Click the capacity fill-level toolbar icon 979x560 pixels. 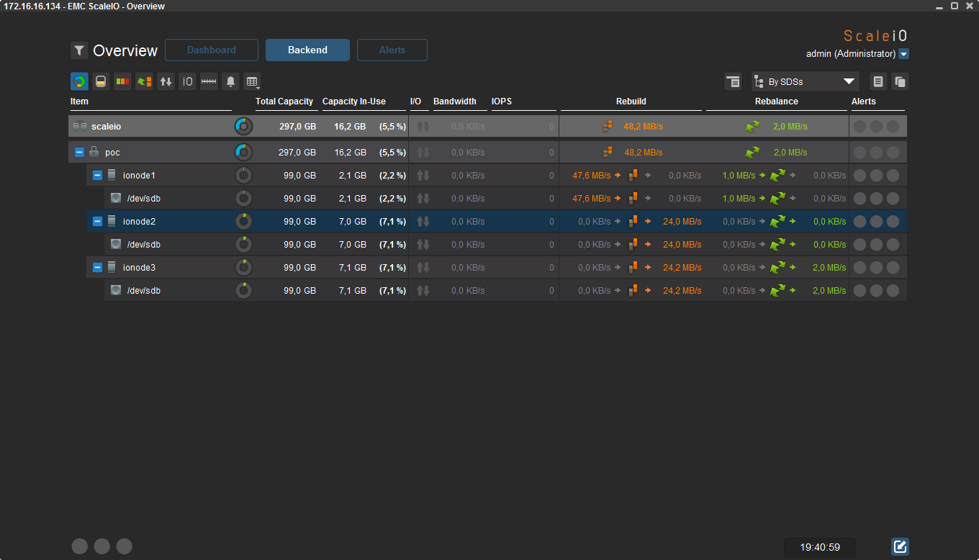pyautogui.click(x=101, y=81)
